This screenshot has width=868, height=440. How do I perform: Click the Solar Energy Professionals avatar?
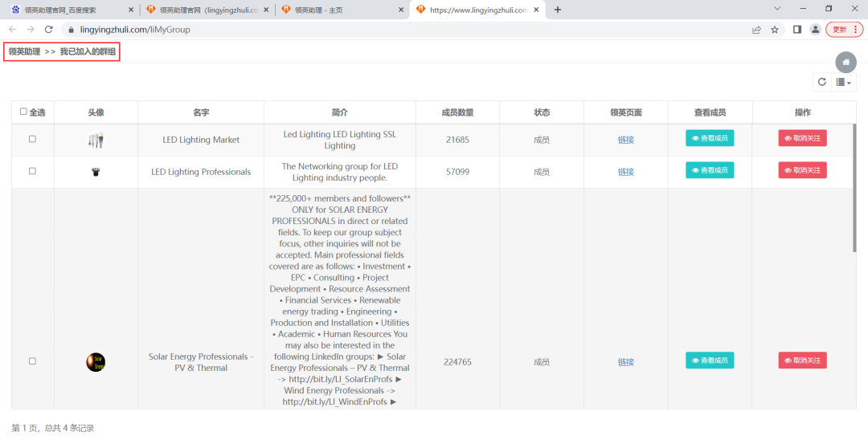click(x=96, y=362)
